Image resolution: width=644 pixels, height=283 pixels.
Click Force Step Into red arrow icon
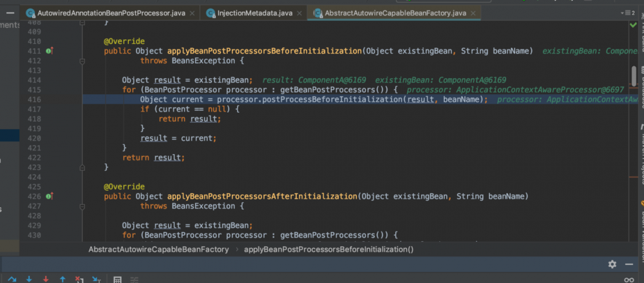coord(46,279)
